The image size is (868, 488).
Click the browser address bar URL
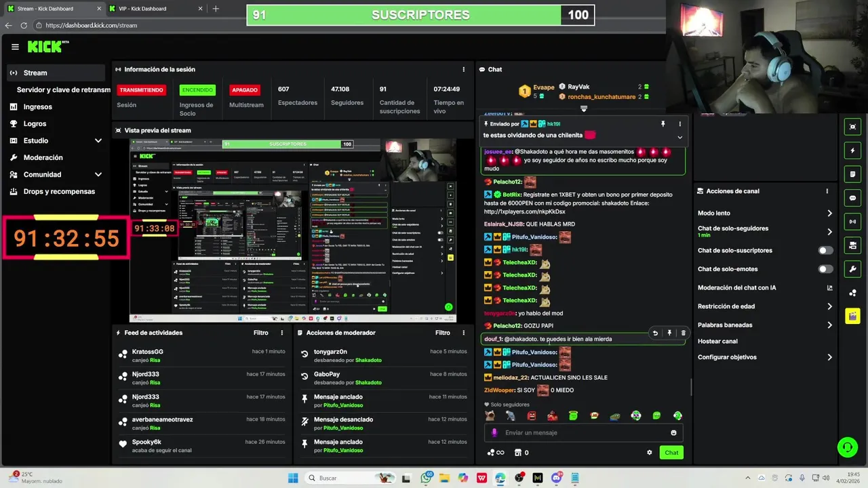tap(92, 25)
